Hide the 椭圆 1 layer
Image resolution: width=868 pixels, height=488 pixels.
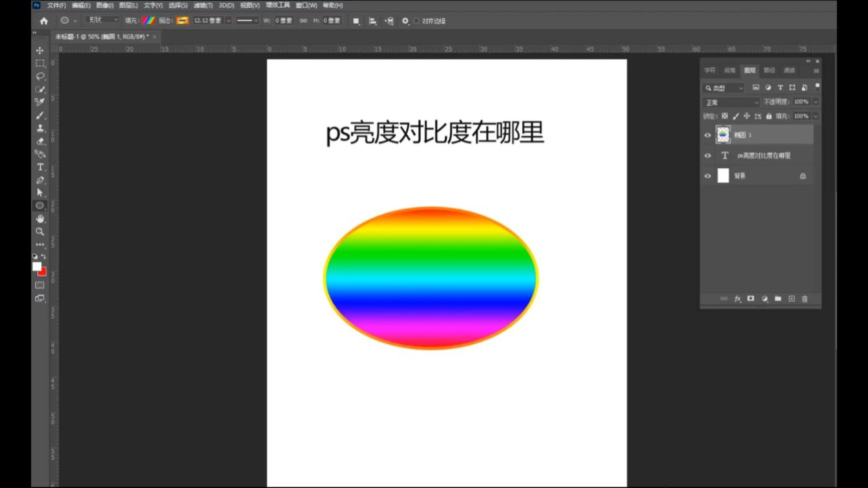point(707,135)
